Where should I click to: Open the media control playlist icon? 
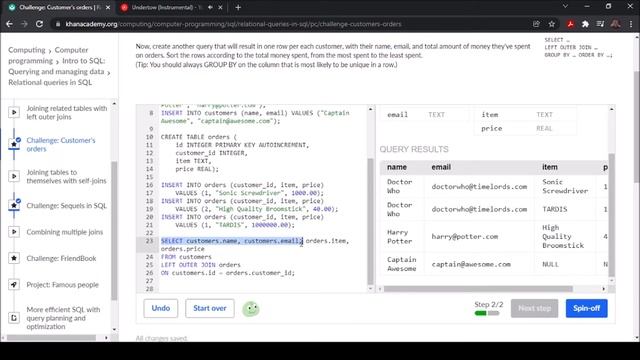pyautogui.click(x=600, y=24)
